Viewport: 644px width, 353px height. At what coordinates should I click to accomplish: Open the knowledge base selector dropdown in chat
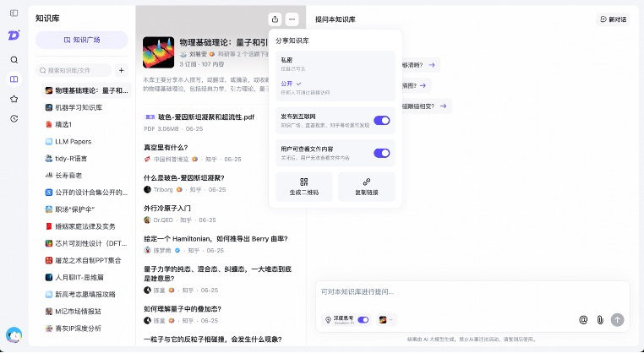click(x=386, y=320)
